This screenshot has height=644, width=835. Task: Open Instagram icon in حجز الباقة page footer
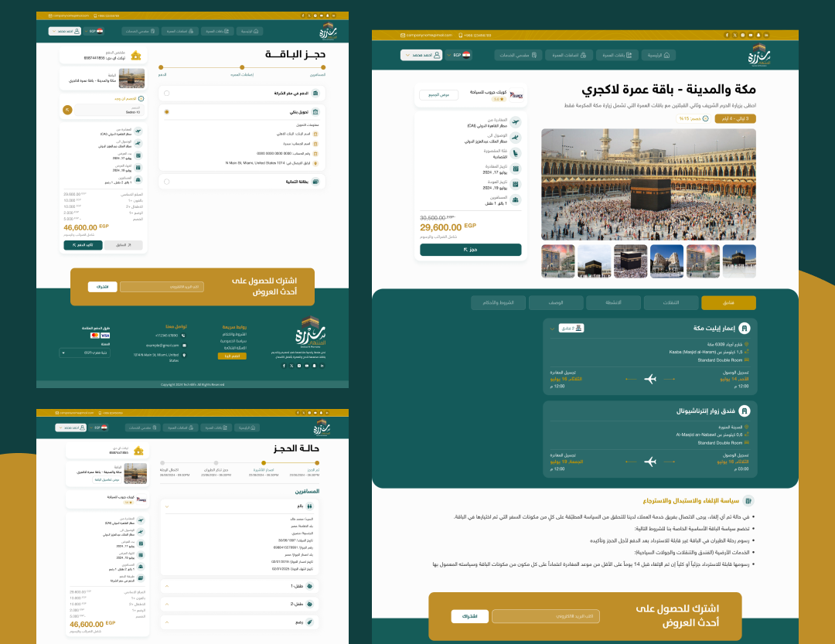point(299,366)
